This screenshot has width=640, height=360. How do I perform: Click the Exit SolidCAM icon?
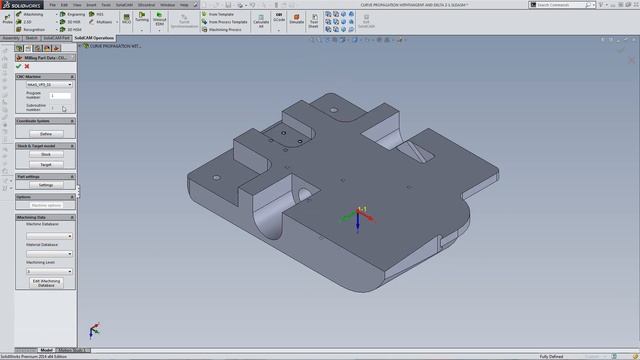(366, 21)
